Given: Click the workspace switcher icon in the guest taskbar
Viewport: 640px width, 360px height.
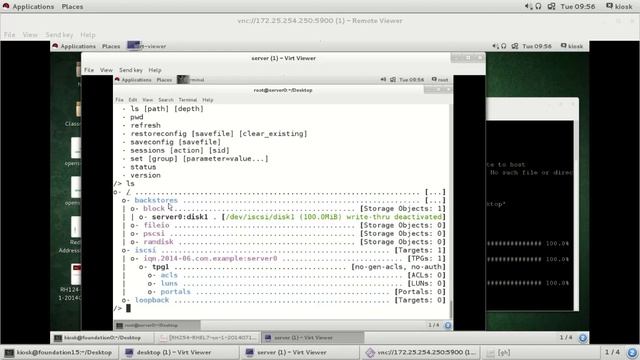Looking at the screenshot, I should click(448, 325).
